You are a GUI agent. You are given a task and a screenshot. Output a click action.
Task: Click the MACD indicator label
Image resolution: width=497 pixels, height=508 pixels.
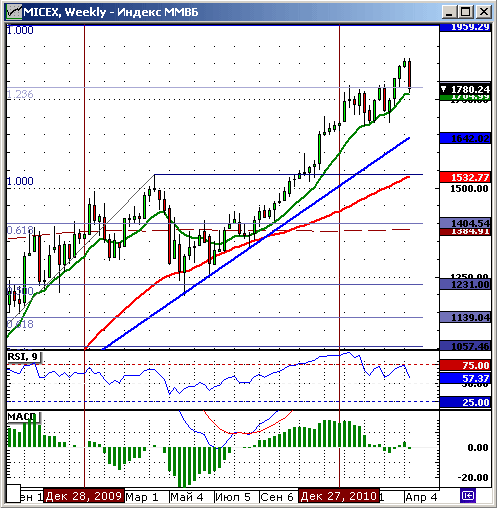pyautogui.click(x=23, y=417)
